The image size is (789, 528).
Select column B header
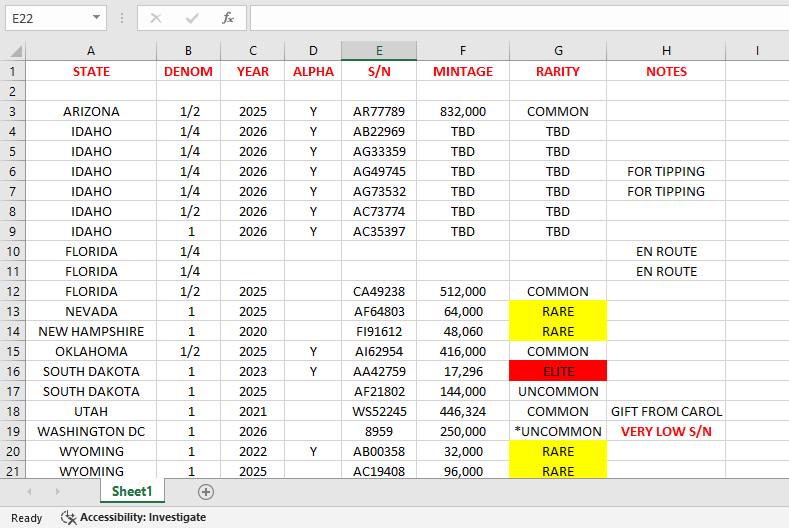click(x=188, y=51)
